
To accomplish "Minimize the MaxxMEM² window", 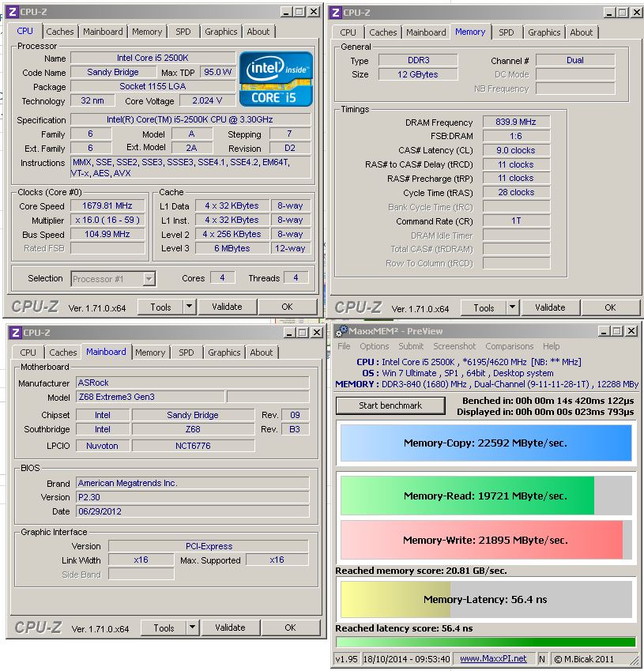I will pyautogui.click(x=604, y=331).
